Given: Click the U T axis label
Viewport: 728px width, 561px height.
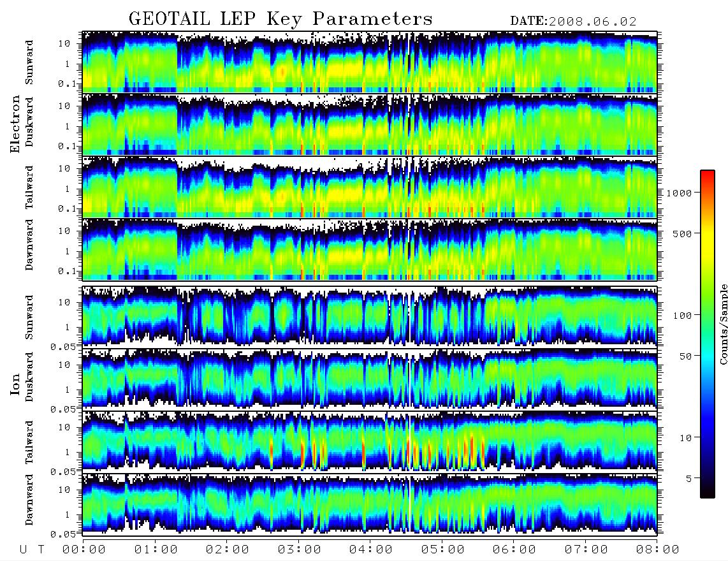Looking at the screenshot, I should click(x=32, y=550).
